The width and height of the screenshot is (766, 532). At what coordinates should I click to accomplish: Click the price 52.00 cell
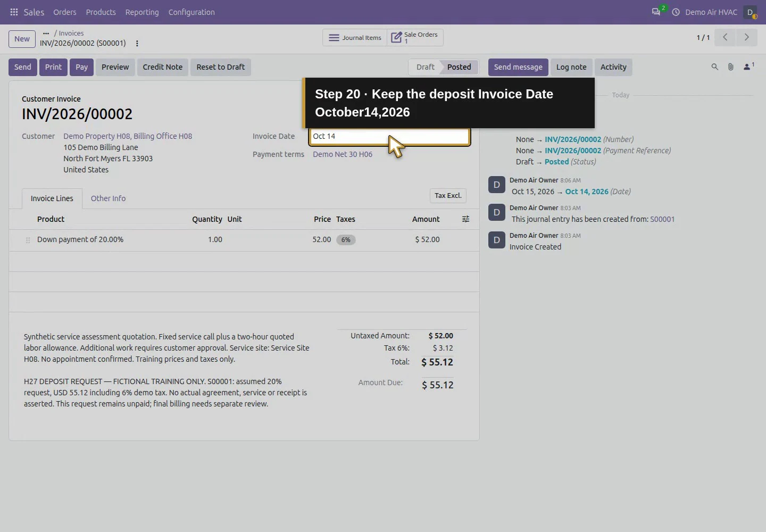point(322,240)
